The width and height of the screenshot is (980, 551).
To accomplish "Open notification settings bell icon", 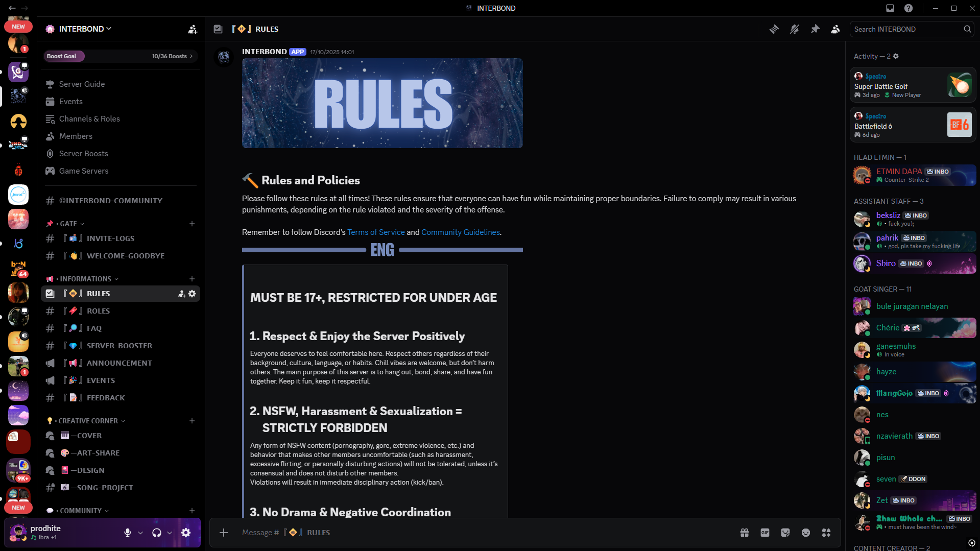I will 795,29.
